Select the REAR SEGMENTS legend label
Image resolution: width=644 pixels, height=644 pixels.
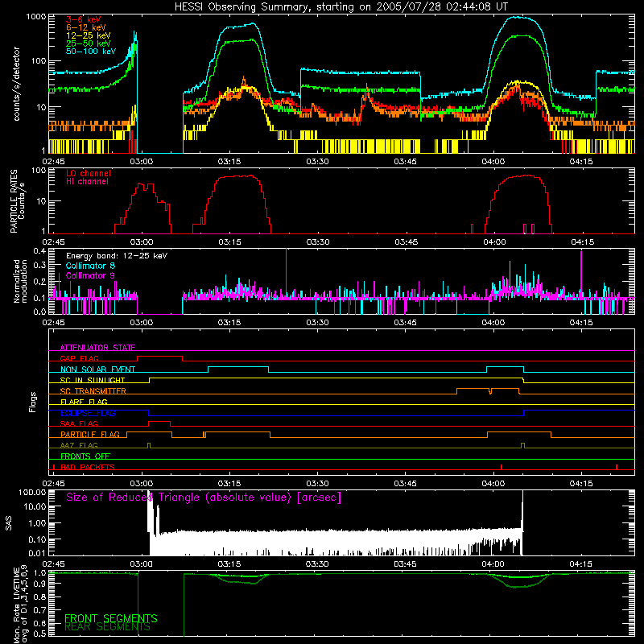tap(108, 627)
